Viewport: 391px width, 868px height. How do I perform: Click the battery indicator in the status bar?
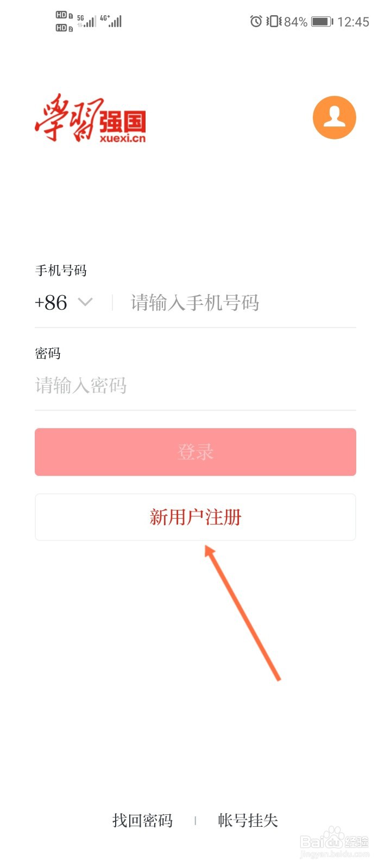click(320, 22)
